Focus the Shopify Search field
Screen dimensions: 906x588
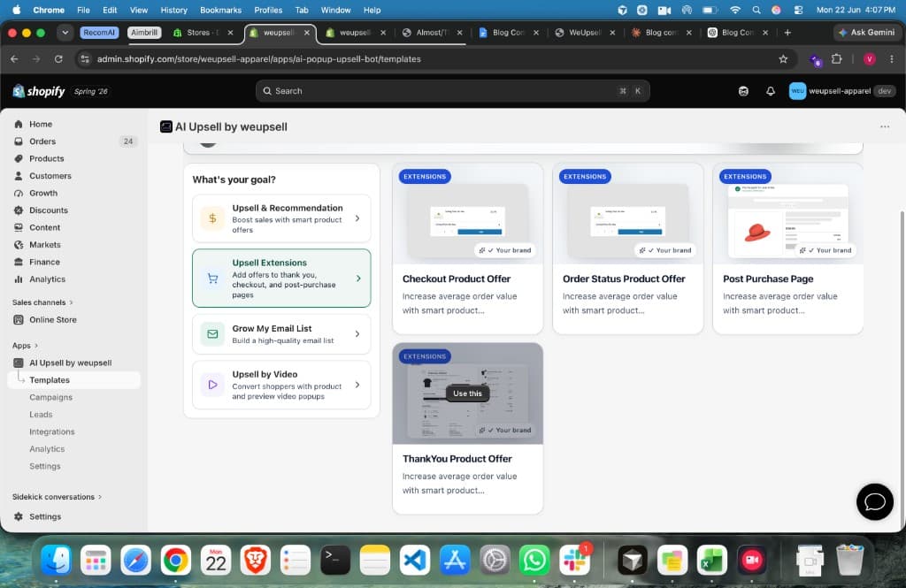coord(452,91)
